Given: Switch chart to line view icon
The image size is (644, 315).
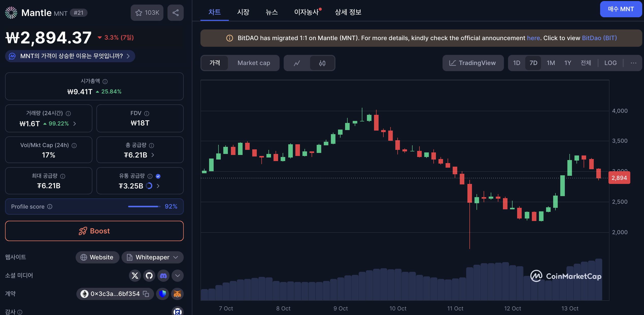Looking at the screenshot, I should point(297,63).
